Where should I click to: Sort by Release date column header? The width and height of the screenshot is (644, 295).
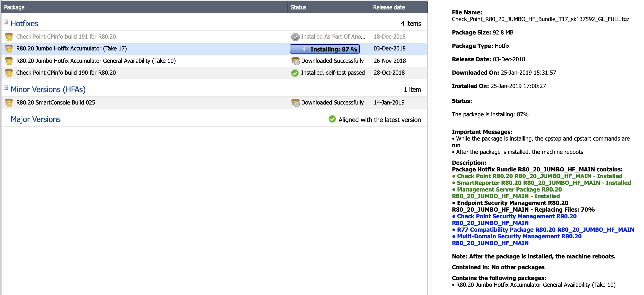(x=399, y=7)
